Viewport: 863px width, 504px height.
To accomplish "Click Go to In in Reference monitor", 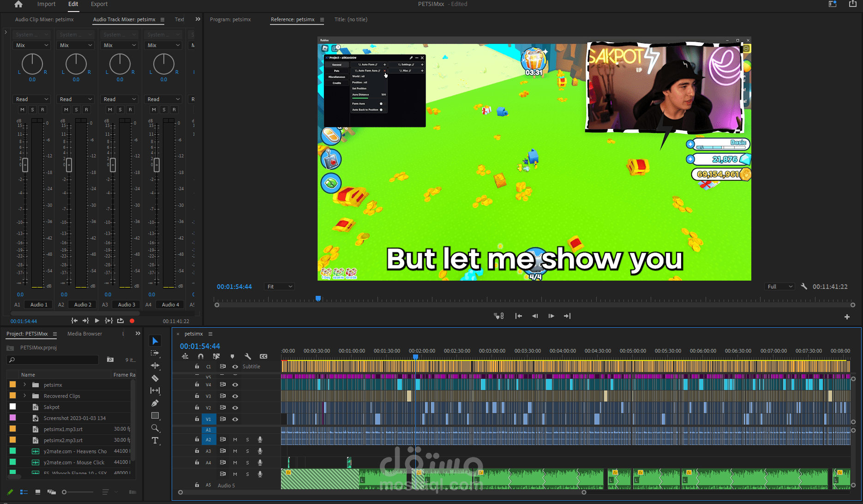I will 519,316.
